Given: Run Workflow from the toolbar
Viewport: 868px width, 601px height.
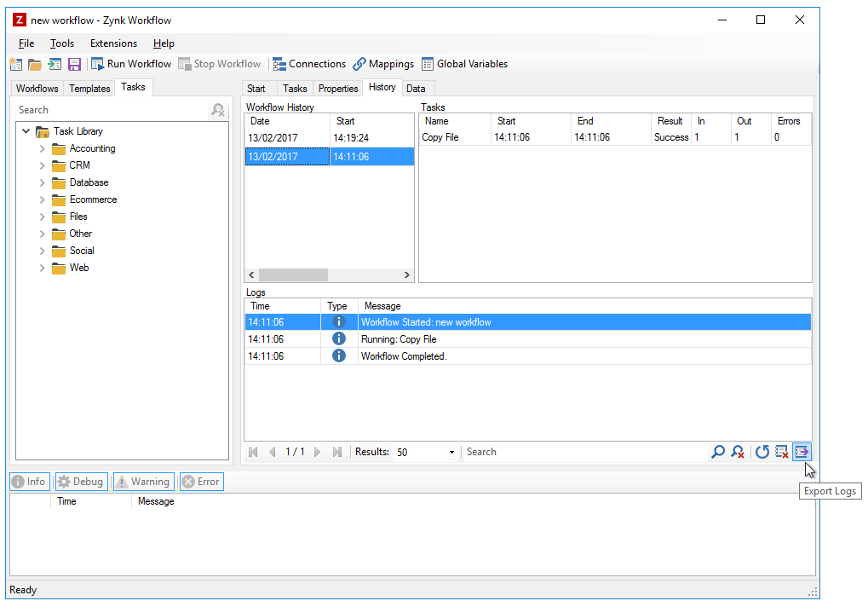Looking at the screenshot, I should pyautogui.click(x=131, y=64).
